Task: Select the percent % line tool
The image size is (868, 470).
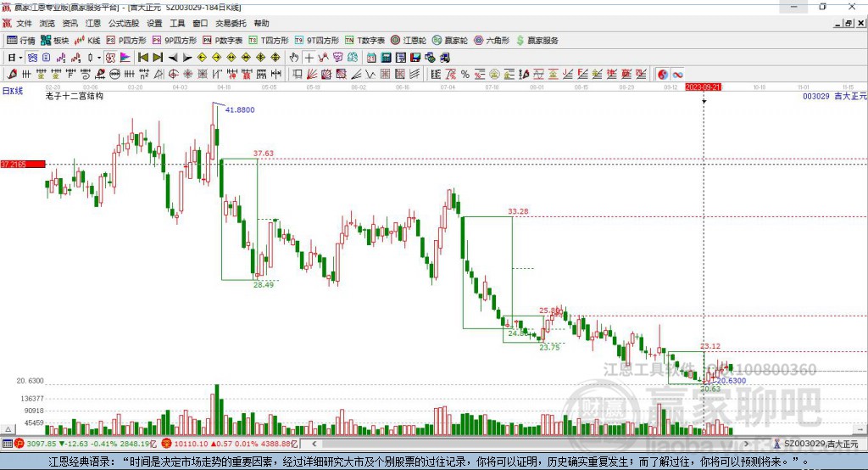Action: click(x=465, y=75)
